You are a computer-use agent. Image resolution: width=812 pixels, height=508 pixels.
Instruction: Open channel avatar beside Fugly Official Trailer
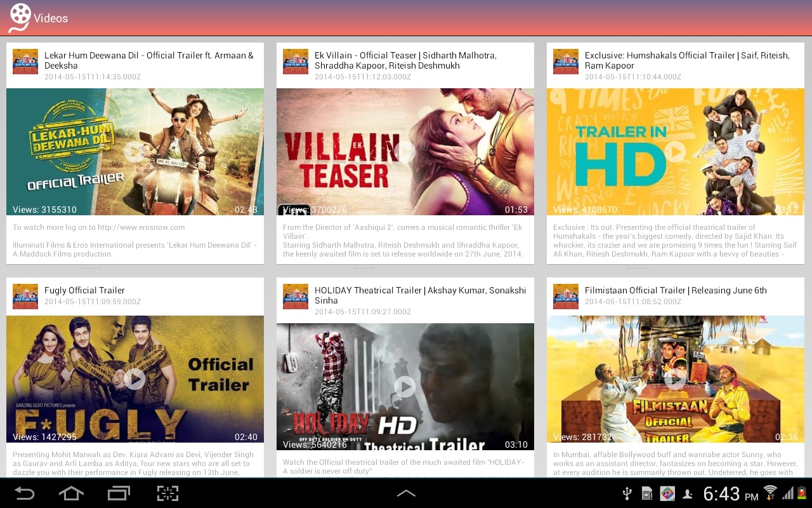click(25, 297)
